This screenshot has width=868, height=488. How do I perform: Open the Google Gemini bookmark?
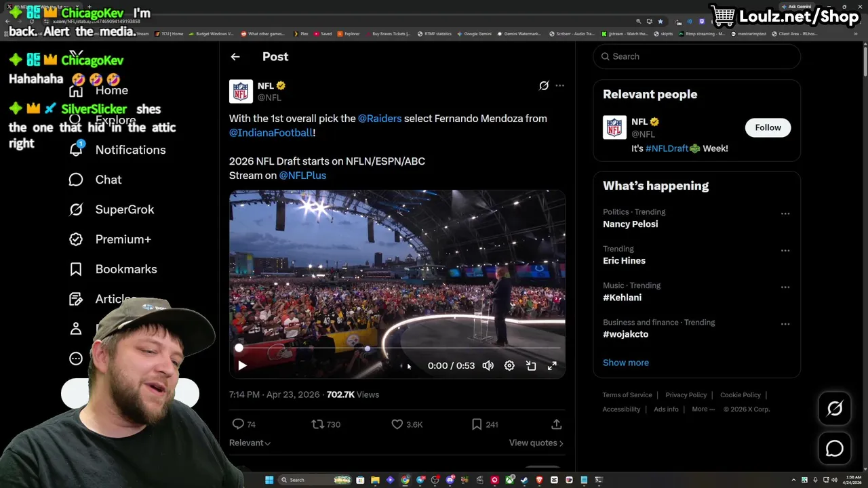pos(474,34)
